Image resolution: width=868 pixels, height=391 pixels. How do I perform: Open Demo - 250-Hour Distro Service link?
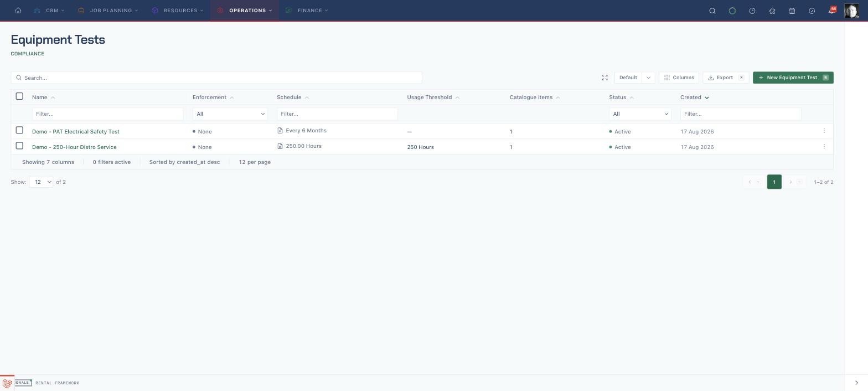coord(74,147)
